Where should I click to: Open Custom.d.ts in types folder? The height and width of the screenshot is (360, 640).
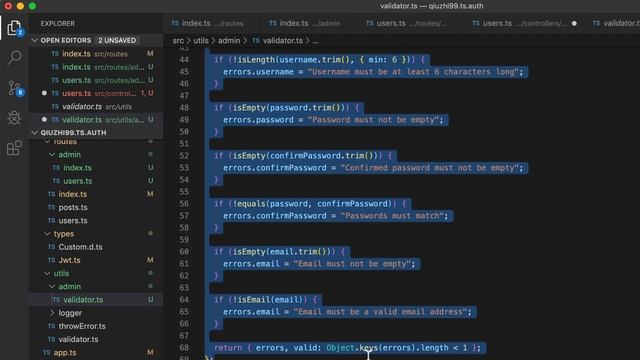tap(80, 247)
